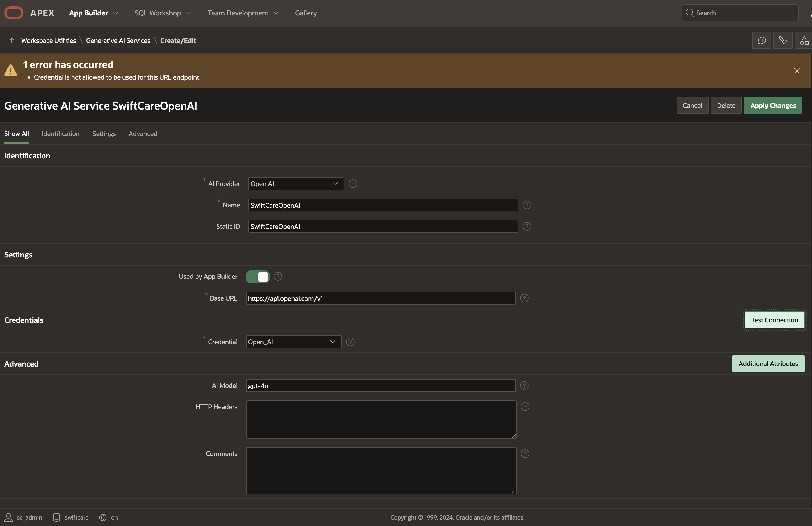
Task: Click the Create/Edit breadcrumb
Action: [x=178, y=40]
